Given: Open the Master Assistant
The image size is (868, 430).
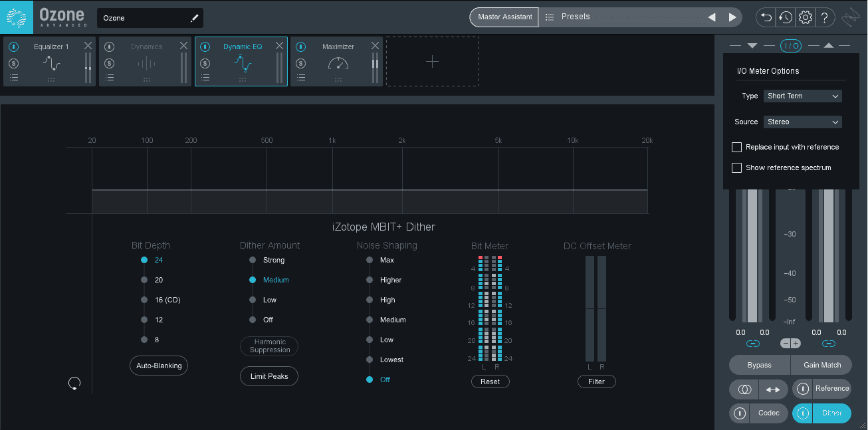Looking at the screenshot, I should (x=504, y=17).
